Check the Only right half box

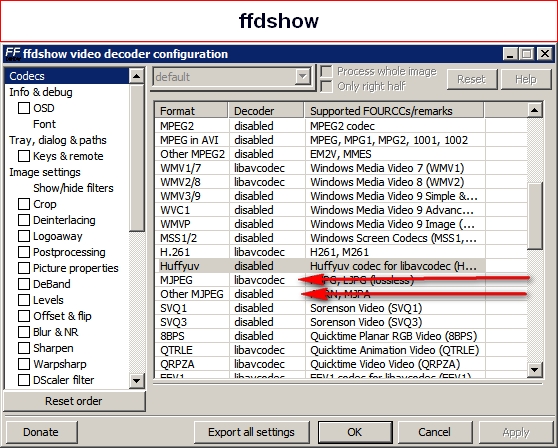point(326,86)
